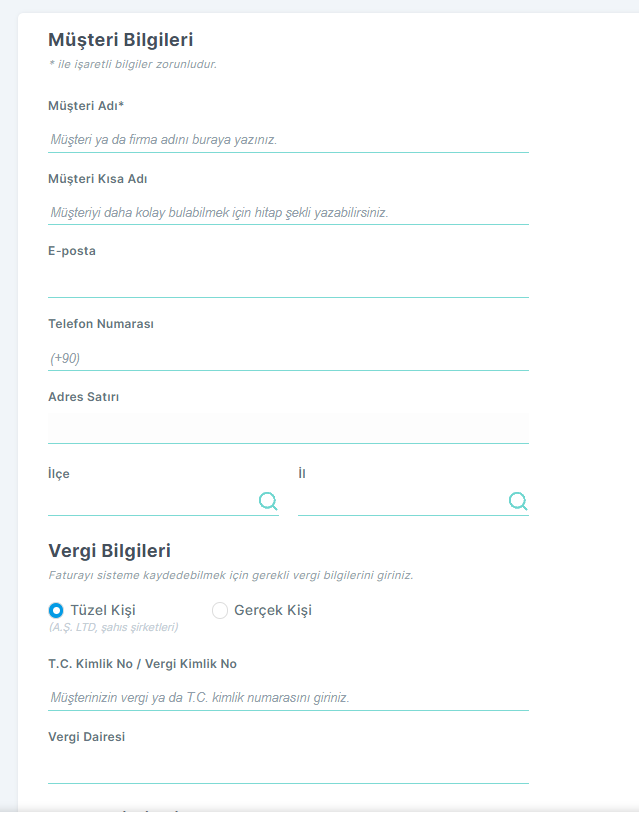
Task: Click into the Müşteri Kısa Adı field
Action: 288,213
